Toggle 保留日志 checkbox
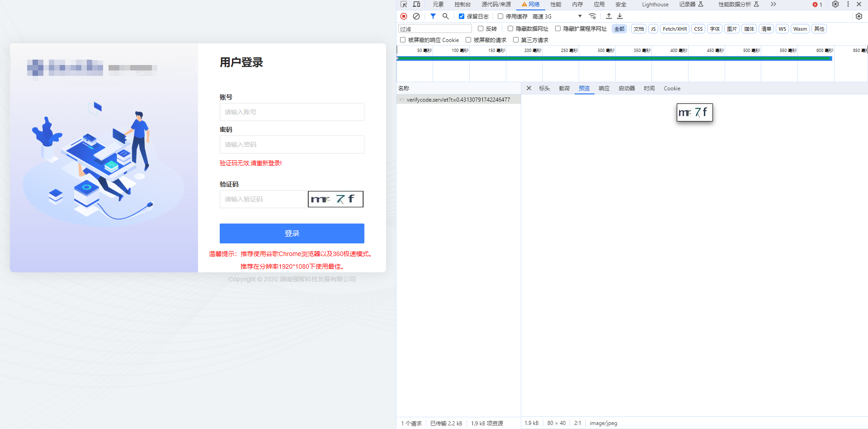 click(x=462, y=16)
